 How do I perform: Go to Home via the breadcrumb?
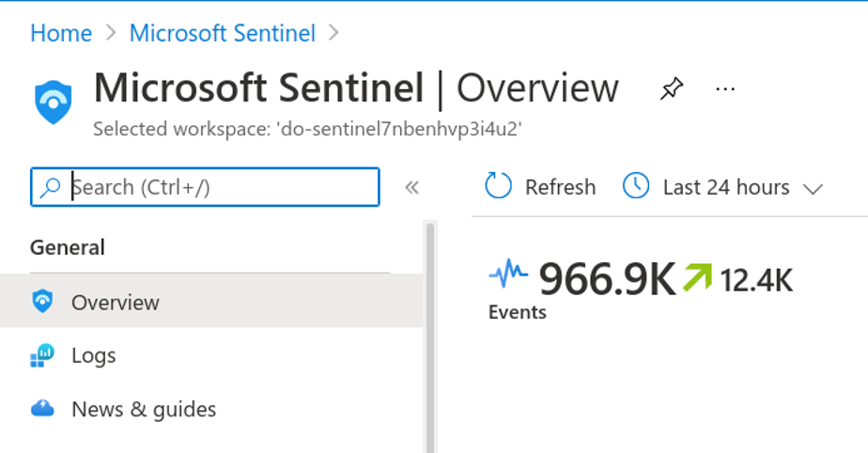tap(61, 34)
